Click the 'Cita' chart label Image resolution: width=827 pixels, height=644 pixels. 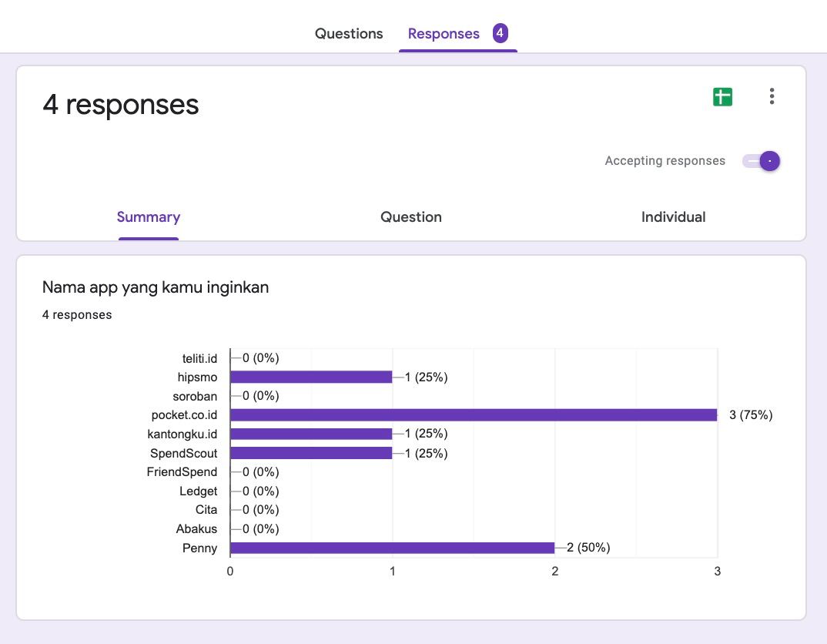206,509
